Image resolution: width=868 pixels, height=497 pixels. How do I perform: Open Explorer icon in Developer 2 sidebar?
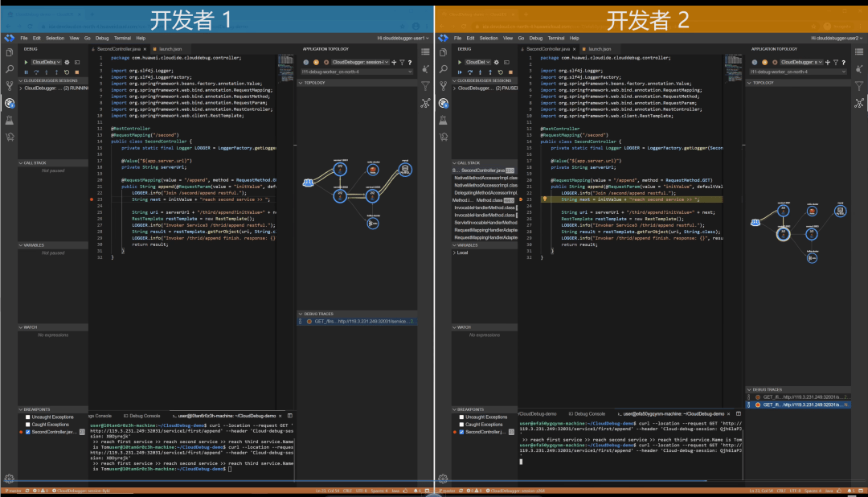tap(443, 52)
